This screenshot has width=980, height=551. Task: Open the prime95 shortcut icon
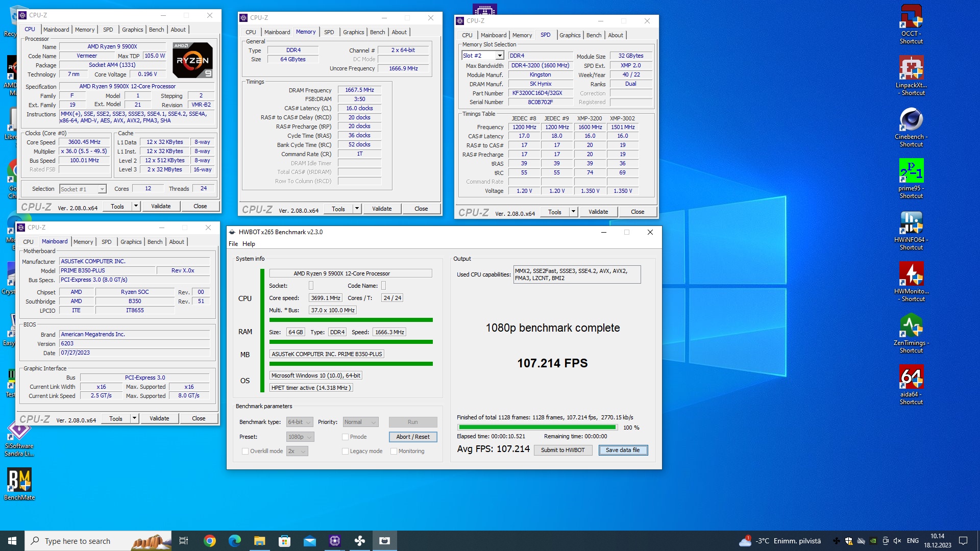tap(911, 179)
